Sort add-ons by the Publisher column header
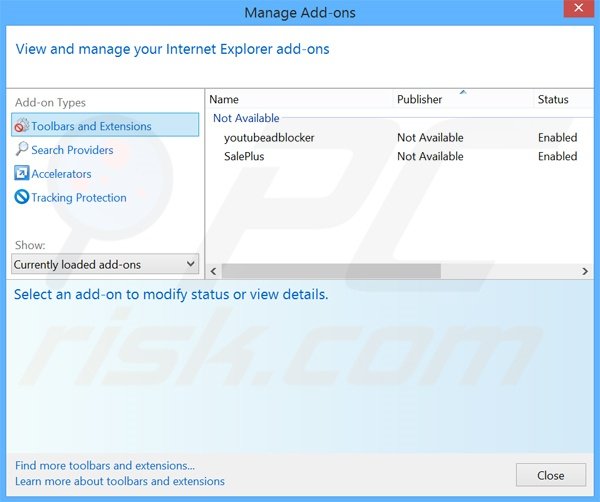This screenshot has height=502, width=600. click(419, 99)
